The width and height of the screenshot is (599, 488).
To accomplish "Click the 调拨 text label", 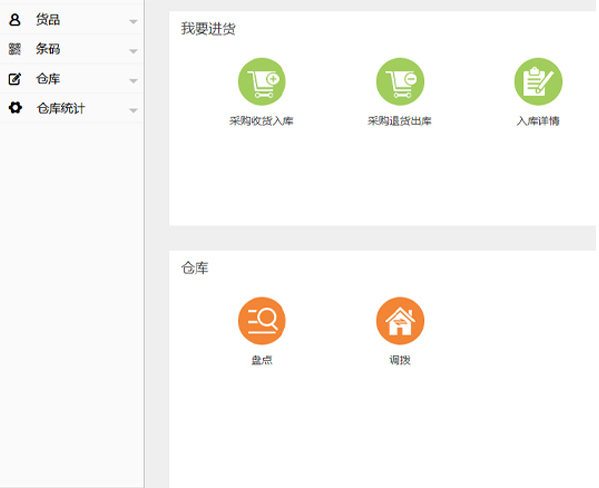I will pyautogui.click(x=400, y=360).
